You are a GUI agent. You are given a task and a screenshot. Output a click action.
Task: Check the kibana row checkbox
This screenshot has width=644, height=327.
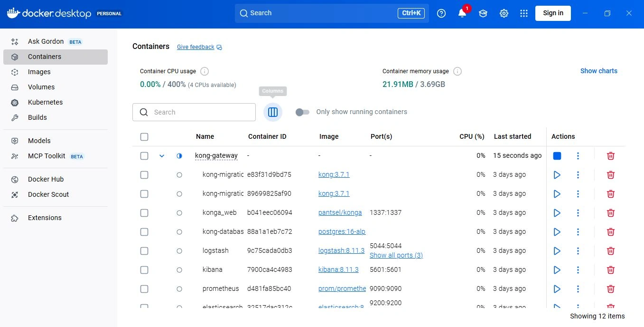pyautogui.click(x=144, y=270)
